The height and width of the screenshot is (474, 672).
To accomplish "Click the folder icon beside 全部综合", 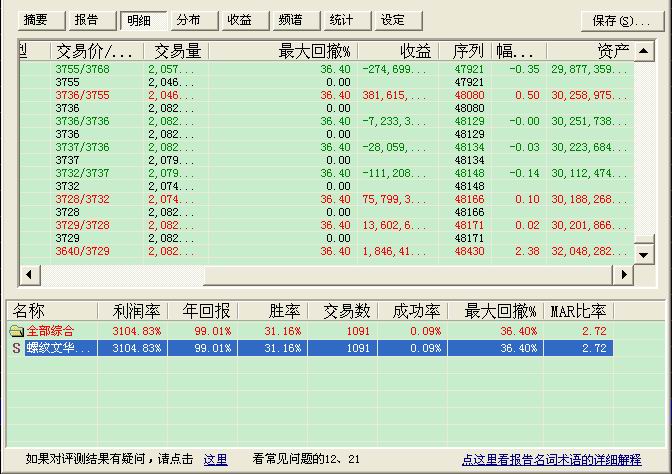I will (x=16, y=331).
